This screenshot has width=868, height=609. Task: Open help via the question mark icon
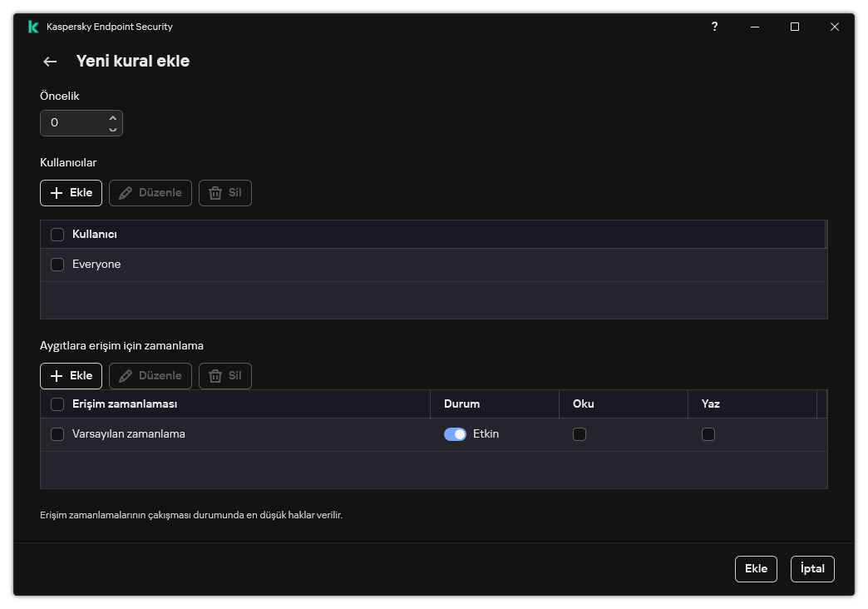click(714, 27)
